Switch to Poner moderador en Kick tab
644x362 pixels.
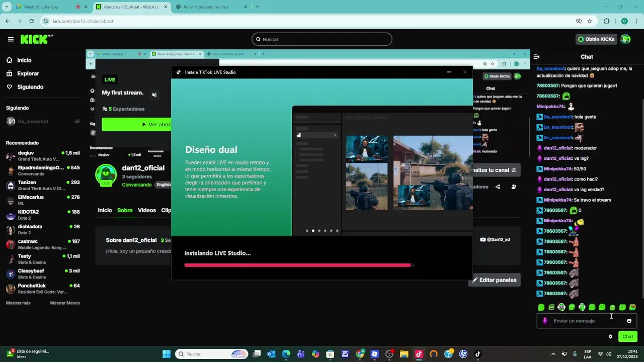(212, 7)
